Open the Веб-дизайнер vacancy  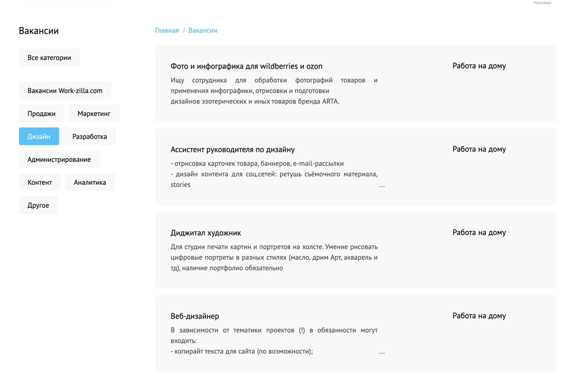point(195,316)
